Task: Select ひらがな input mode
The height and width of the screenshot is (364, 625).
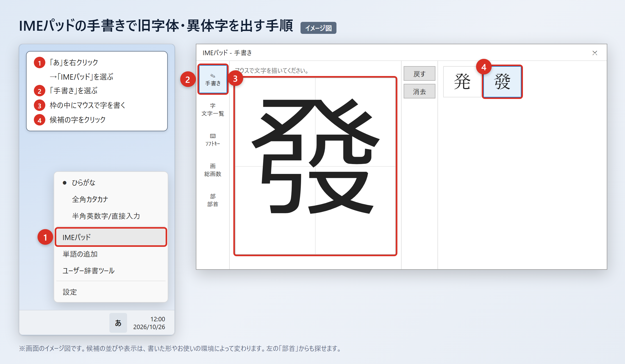Action: 111,183
